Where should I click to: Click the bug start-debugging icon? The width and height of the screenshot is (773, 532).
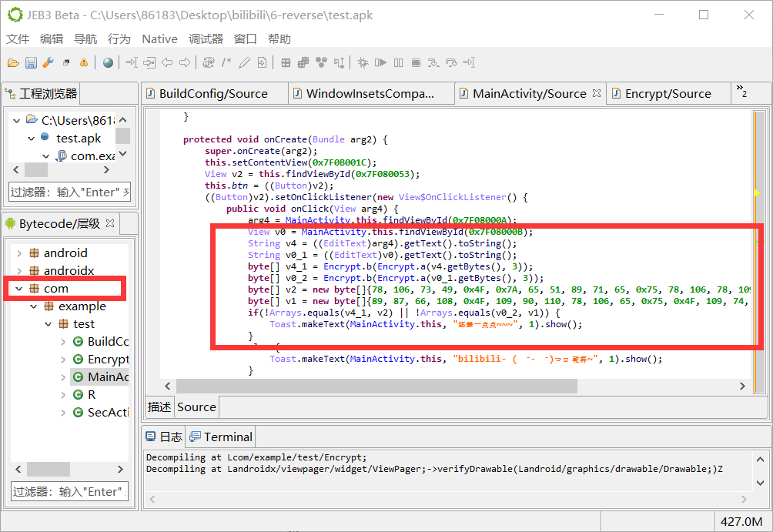point(363,62)
